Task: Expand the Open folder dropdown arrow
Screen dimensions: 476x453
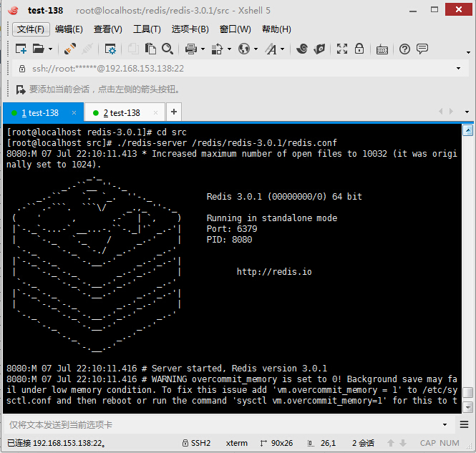Action: [x=50, y=49]
